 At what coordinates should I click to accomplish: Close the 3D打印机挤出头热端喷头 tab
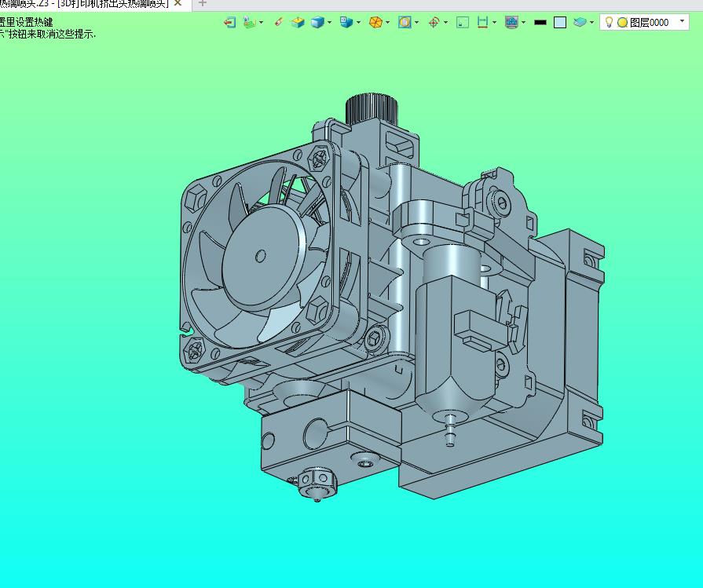(178, 3)
